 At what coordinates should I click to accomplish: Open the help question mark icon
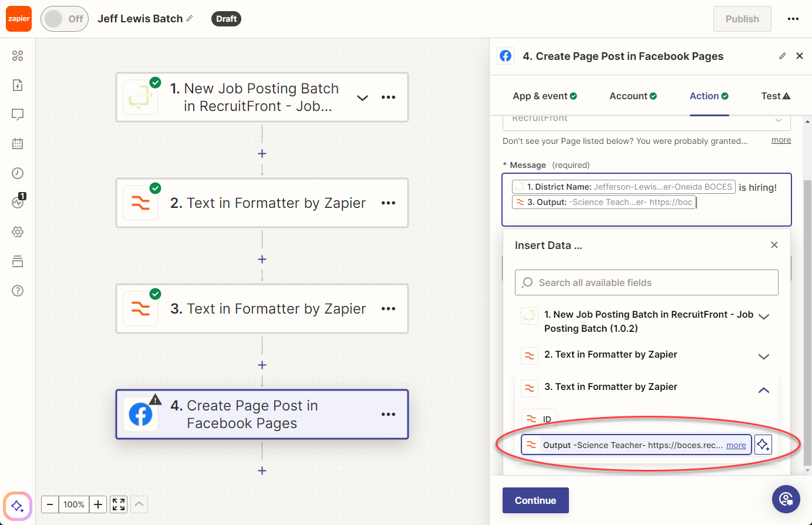pyautogui.click(x=18, y=291)
